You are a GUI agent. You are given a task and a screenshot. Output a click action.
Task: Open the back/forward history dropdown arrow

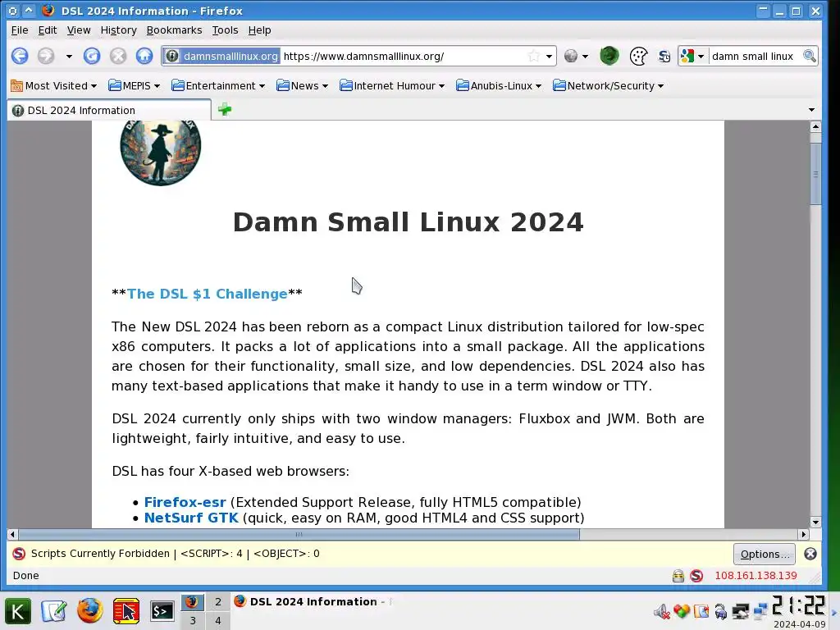point(69,57)
